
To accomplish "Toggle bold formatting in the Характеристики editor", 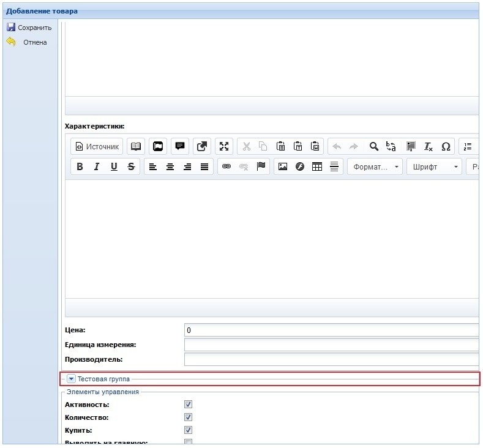I will (x=80, y=166).
